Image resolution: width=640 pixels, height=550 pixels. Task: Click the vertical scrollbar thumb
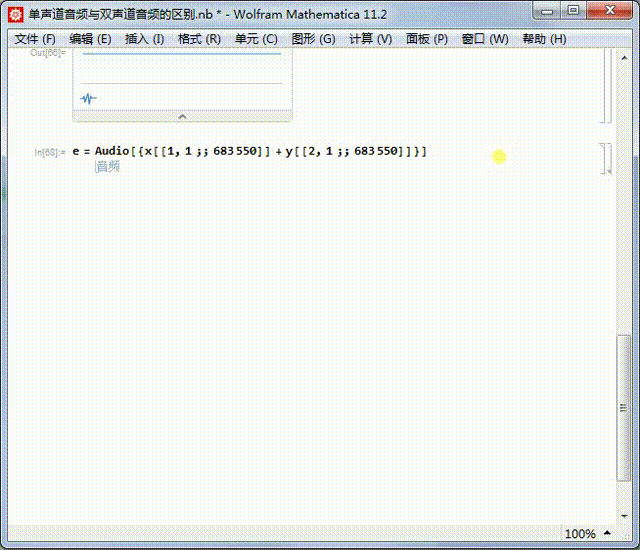pos(623,408)
